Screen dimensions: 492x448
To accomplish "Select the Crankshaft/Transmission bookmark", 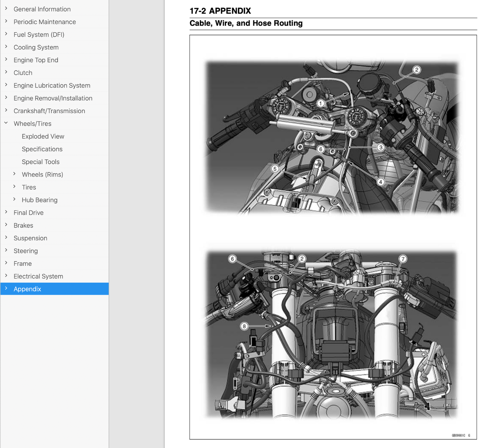I will pos(49,111).
